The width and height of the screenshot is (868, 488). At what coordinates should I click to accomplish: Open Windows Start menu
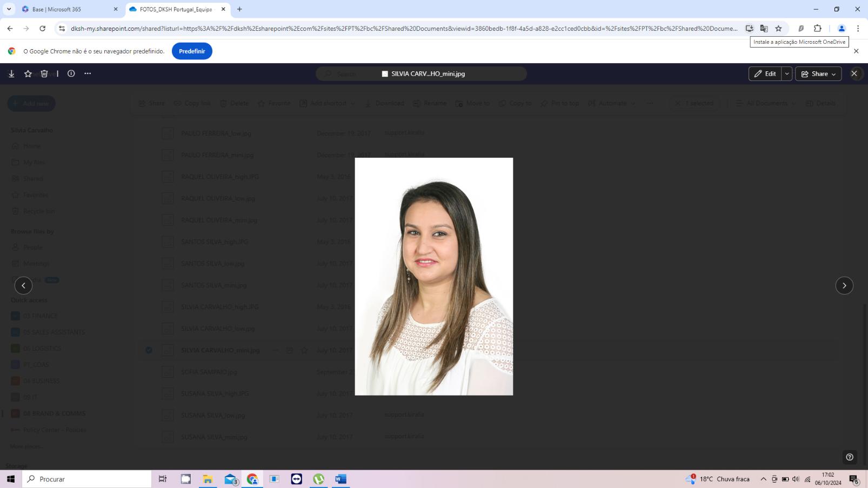point(10,479)
